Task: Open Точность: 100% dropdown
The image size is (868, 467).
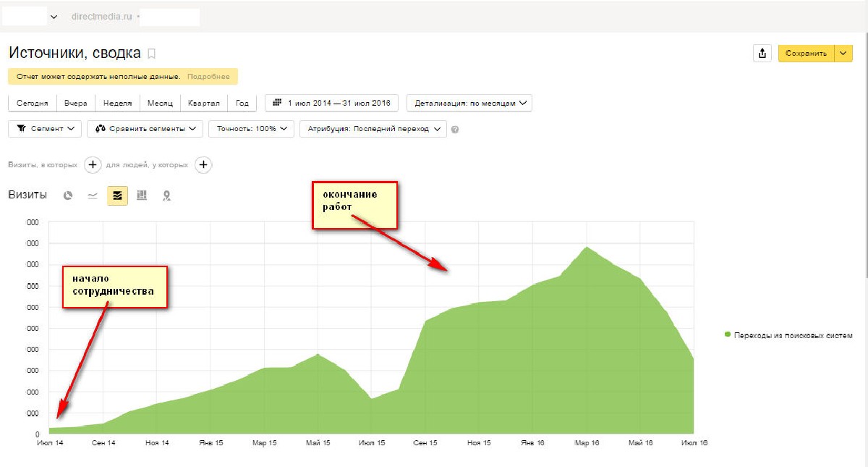Action: coord(252,129)
